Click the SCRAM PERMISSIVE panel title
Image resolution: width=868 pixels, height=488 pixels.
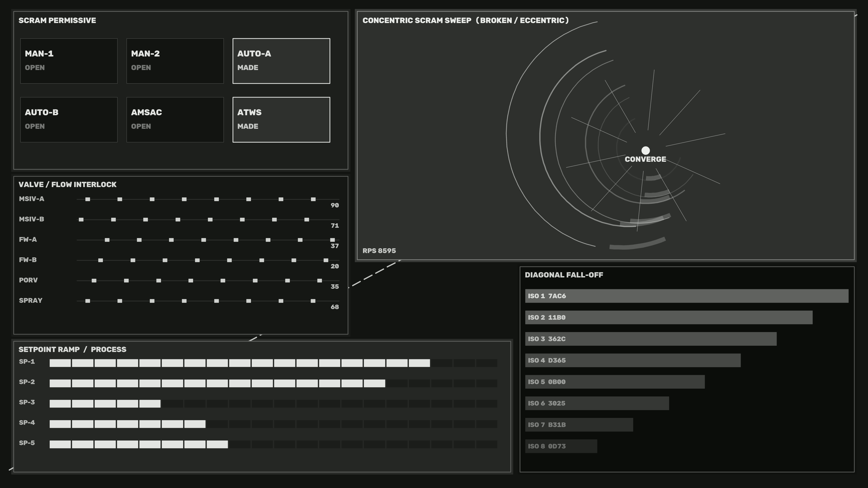tap(57, 20)
